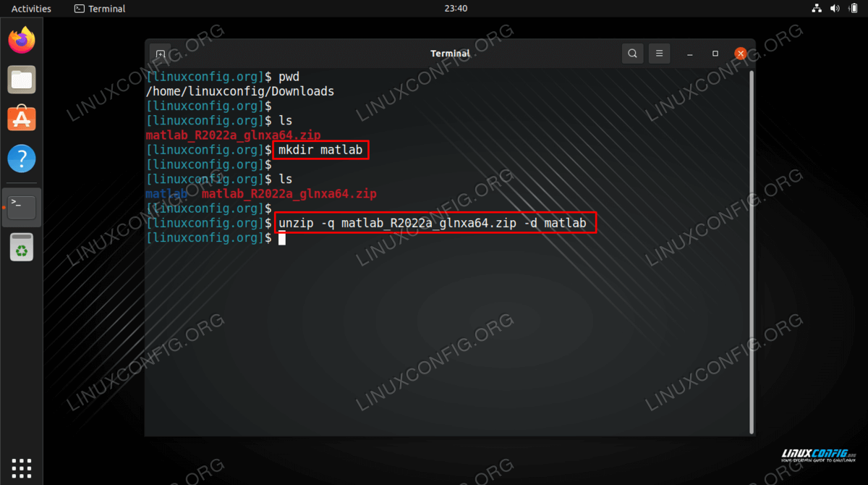Open the Activities overview

pyautogui.click(x=31, y=9)
